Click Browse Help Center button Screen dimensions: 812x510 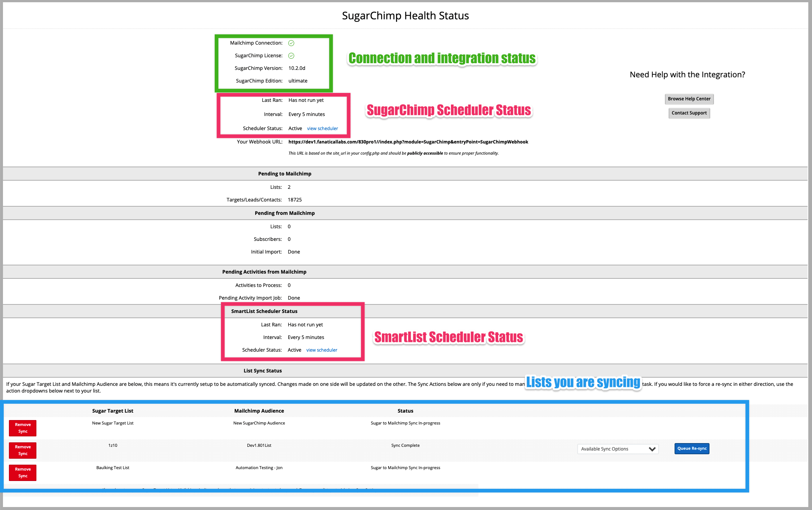[x=689, y=99]
